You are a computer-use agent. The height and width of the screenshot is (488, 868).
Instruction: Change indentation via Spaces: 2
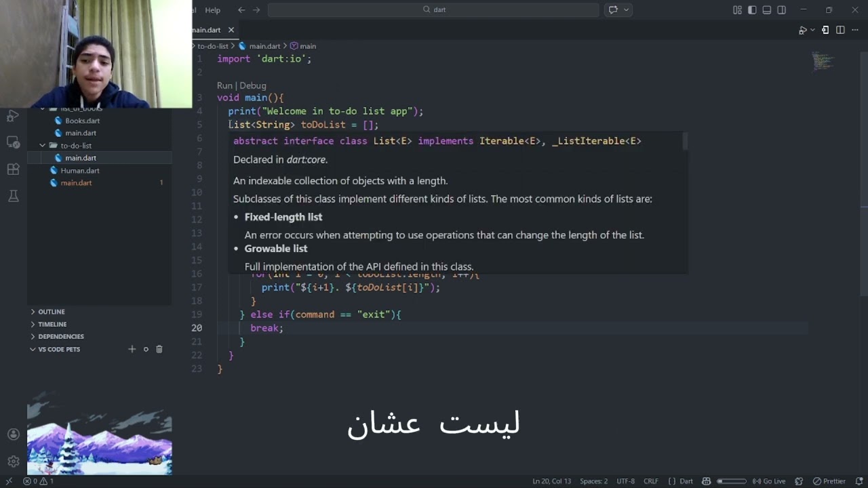point(593,481)
